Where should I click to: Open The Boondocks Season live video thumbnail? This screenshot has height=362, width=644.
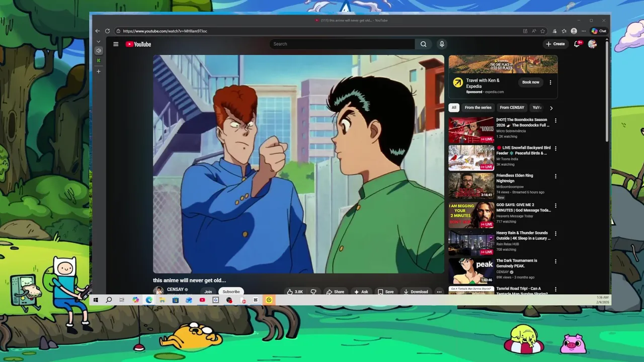pyautogui.click(x=471, y=130)
